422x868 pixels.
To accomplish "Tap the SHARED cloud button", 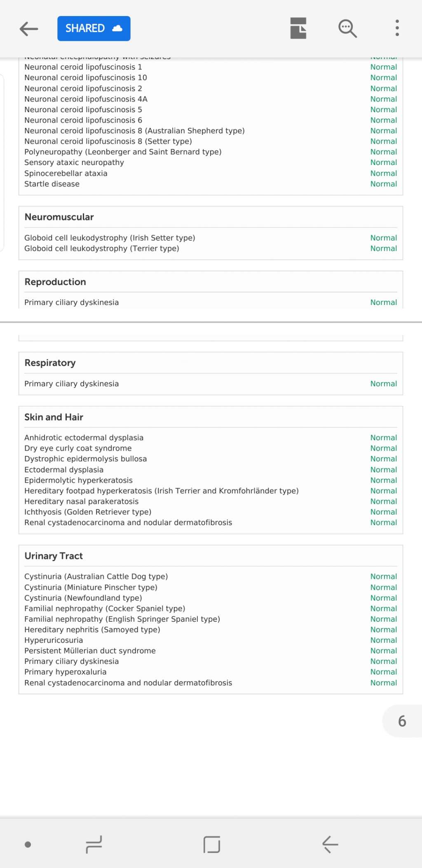I will [x=94, y=28].
